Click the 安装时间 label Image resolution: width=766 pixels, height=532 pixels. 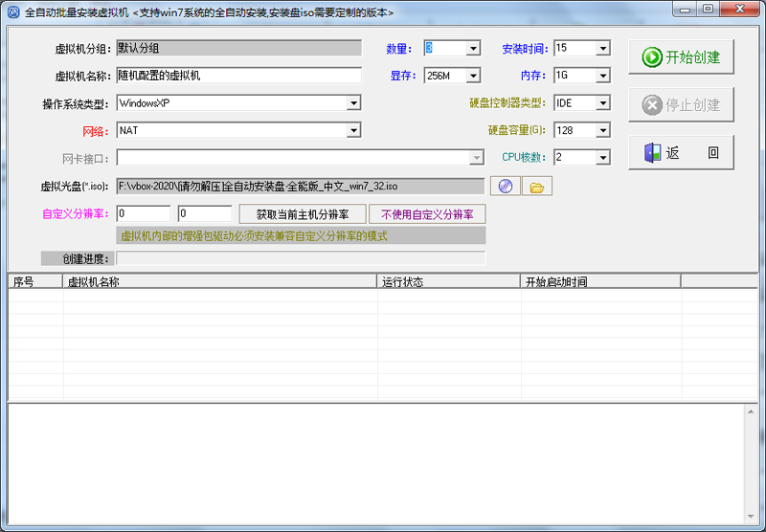(x=525, y=49)
